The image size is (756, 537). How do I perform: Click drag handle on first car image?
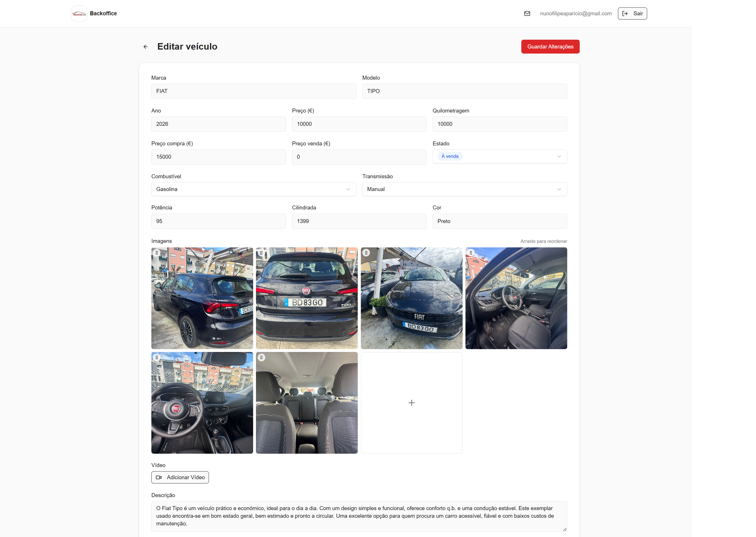[x=157, y=253]
